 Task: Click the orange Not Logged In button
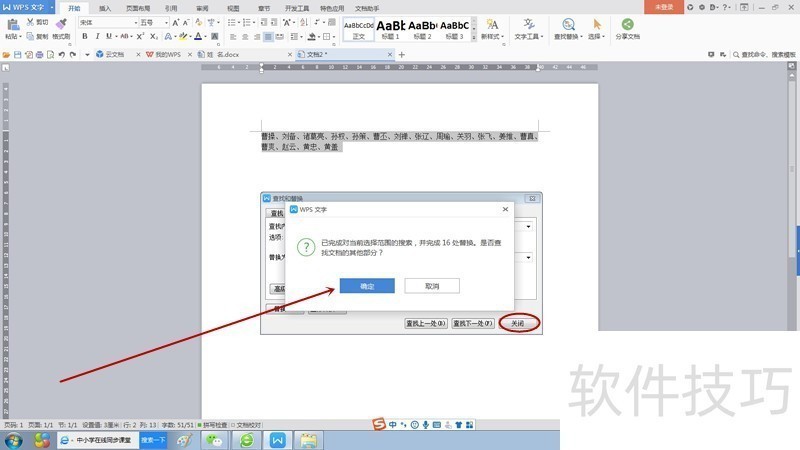(664, 7)
